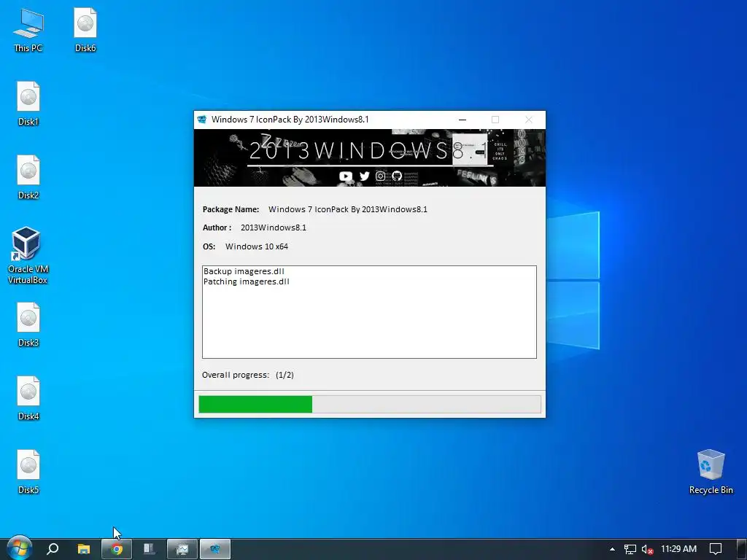The height and width of the screenshot is (560, 747).
Task: Click the Author value '2013Windows8.1'
Action: pos(274,227)
